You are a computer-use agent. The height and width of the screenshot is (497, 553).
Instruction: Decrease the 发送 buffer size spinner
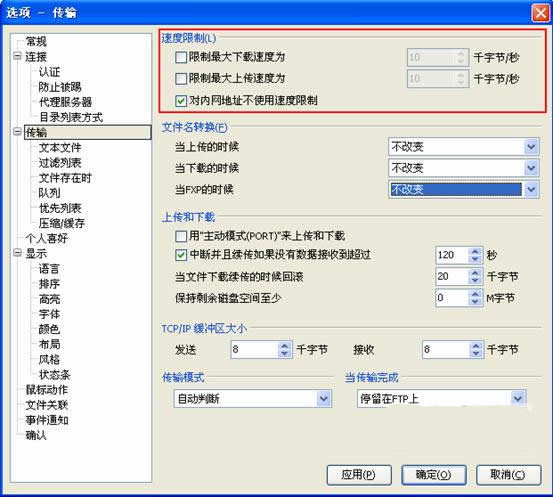[285, 354]
